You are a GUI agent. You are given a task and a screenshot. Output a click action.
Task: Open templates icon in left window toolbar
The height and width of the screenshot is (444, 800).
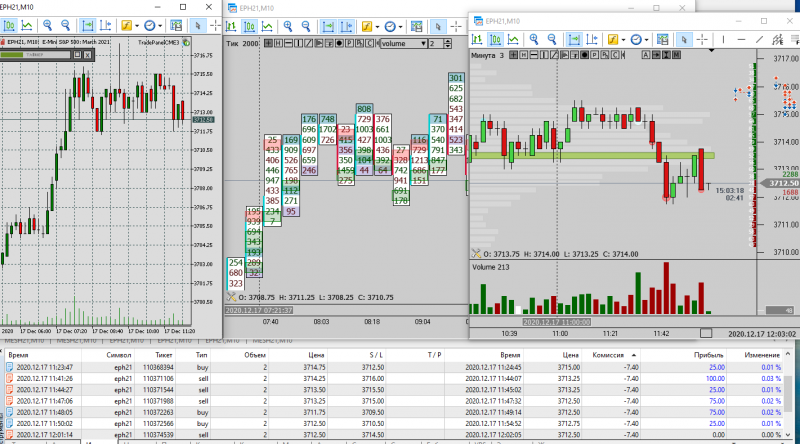[176, 25]
